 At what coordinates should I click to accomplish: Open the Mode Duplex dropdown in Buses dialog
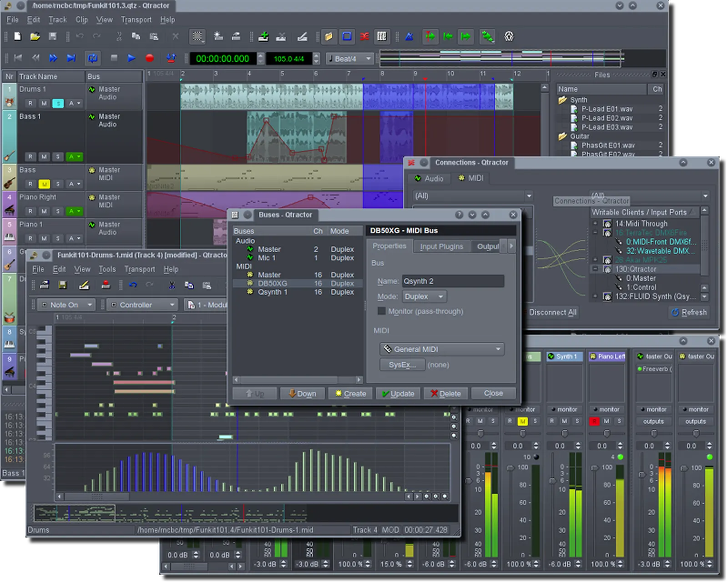click(425, 296)
